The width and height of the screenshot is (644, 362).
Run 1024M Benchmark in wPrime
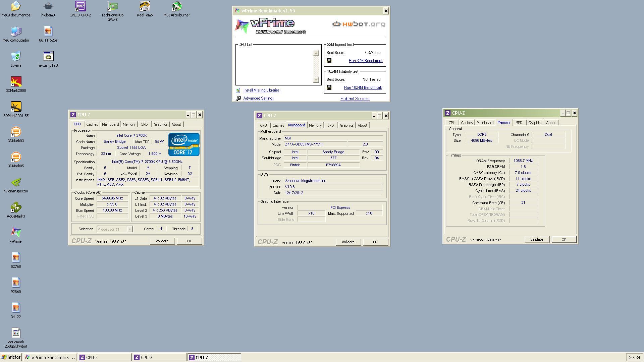(363, 87)
